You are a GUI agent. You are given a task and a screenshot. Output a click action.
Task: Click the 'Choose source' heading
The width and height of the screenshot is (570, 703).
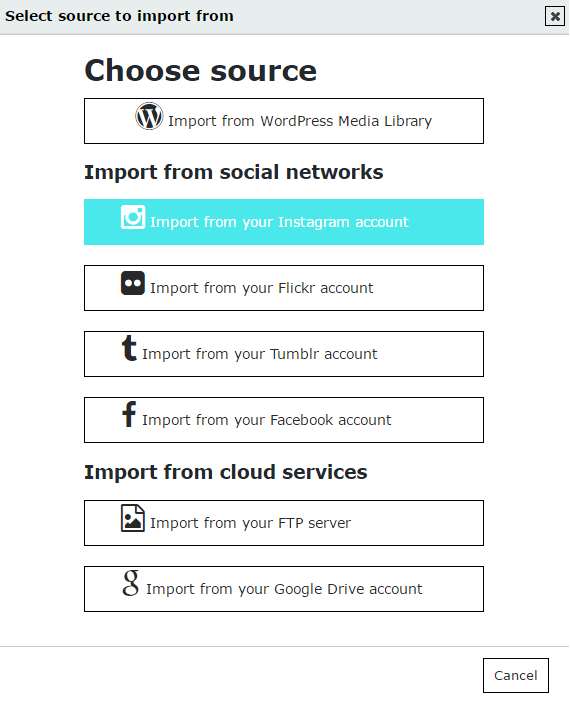click(x=200, y=70)
